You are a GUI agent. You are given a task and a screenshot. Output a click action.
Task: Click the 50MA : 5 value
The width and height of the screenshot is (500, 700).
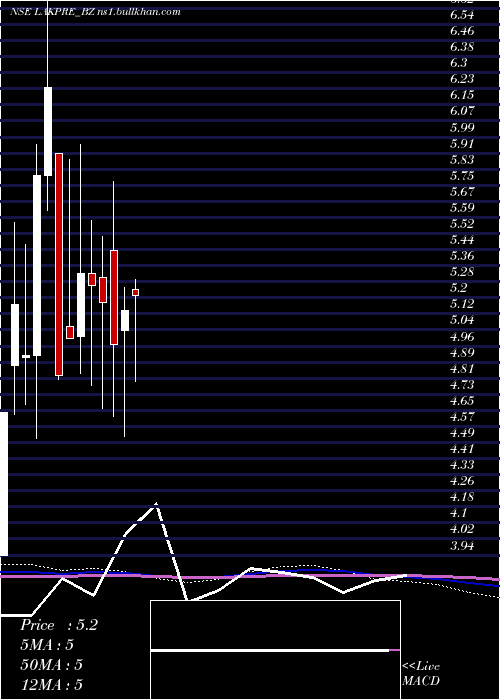51,665
